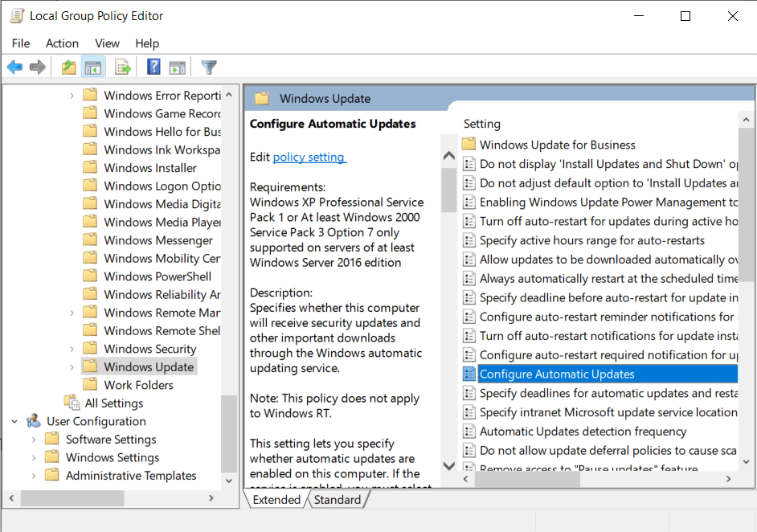Select Configure Automatic Updates setting

pos(608,374)
